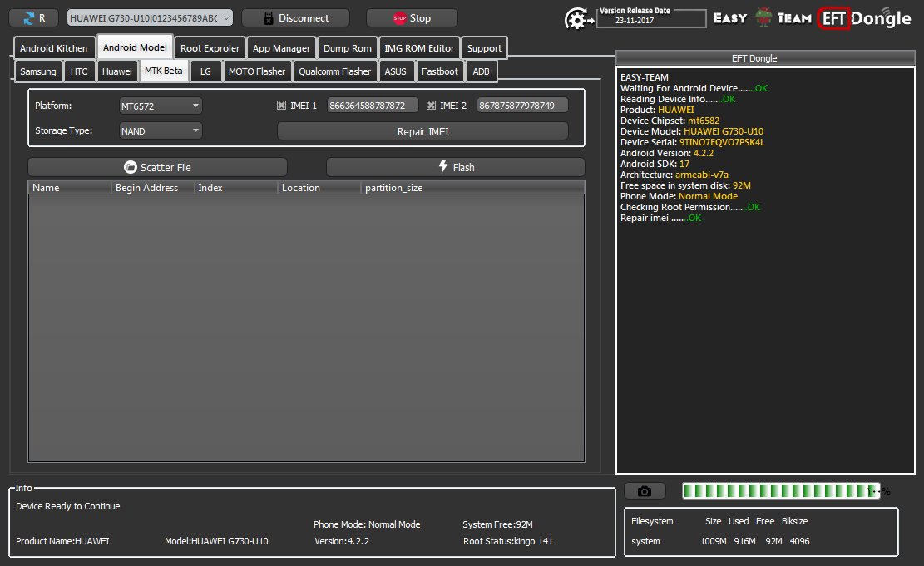Click the camera screenshot icon
Image resolution: width=924 pixels, height=566 pixels.
[x=645, y=491]
